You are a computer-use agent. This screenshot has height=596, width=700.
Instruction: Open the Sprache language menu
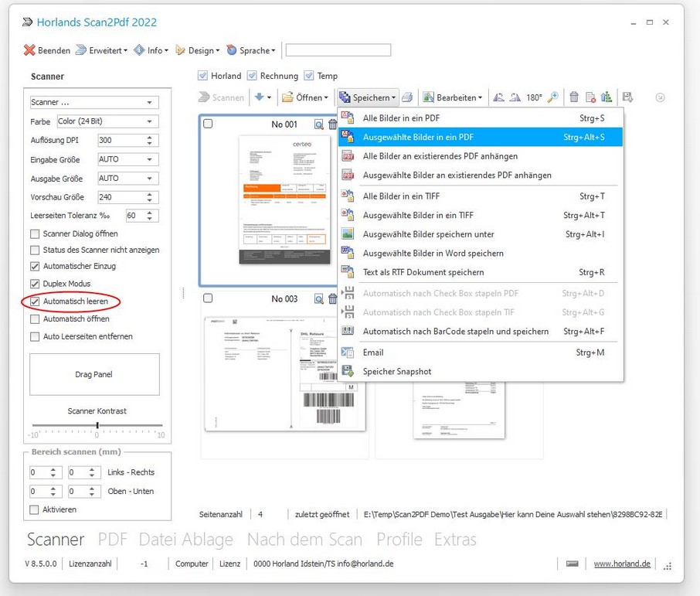pos(251,50)
